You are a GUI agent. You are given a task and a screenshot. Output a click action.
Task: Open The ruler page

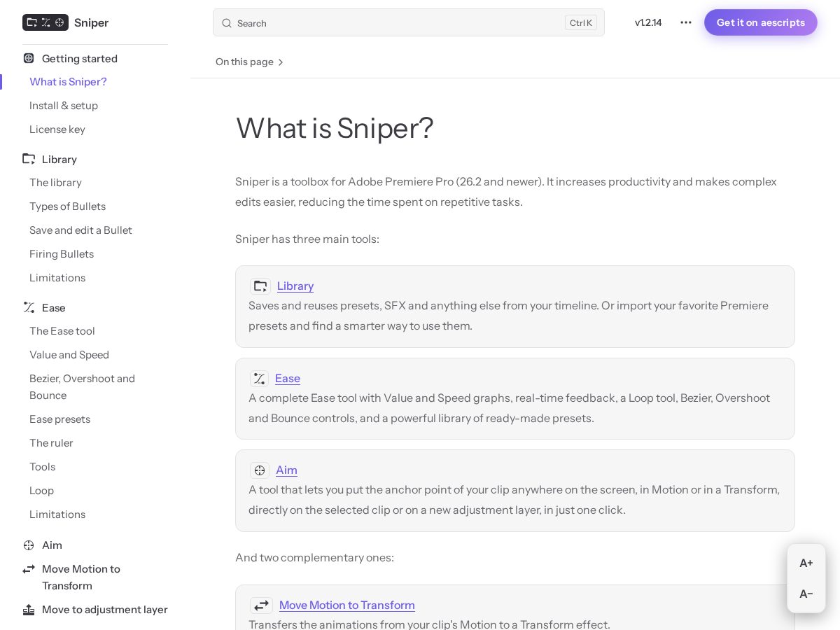pyautogui.click(x=51, y=442)
